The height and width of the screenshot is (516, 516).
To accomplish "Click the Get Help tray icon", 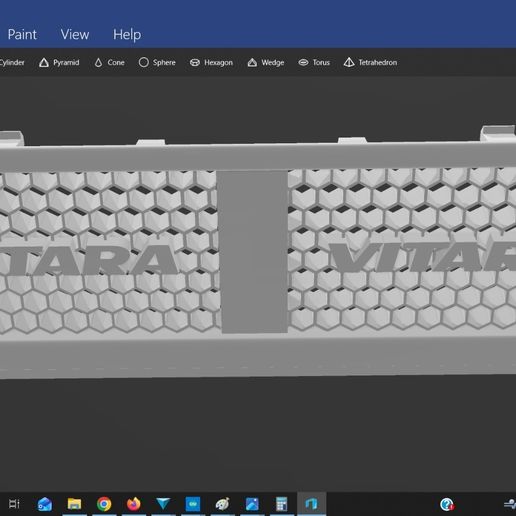I will pyautogui.click(x=447, y=504).
